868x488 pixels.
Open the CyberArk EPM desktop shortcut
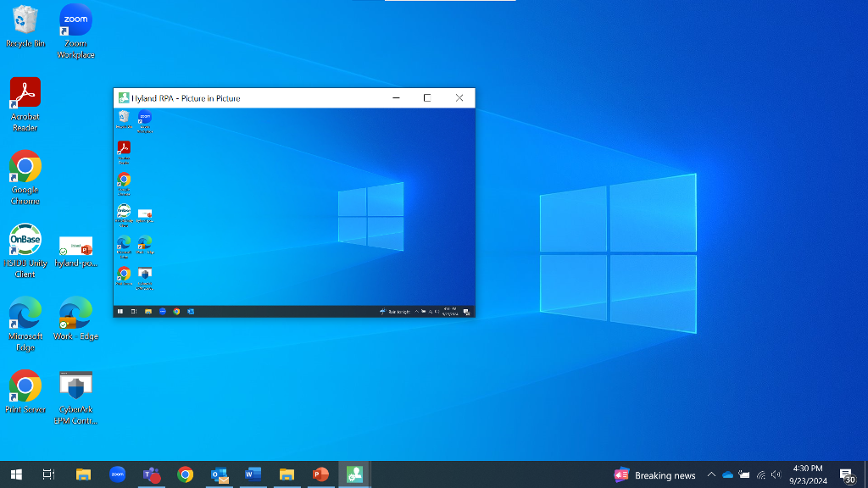[75, 386]
